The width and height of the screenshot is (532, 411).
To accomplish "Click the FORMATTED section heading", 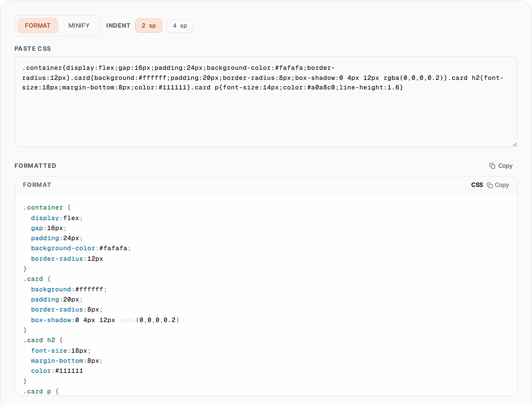I will click(35, 166).
